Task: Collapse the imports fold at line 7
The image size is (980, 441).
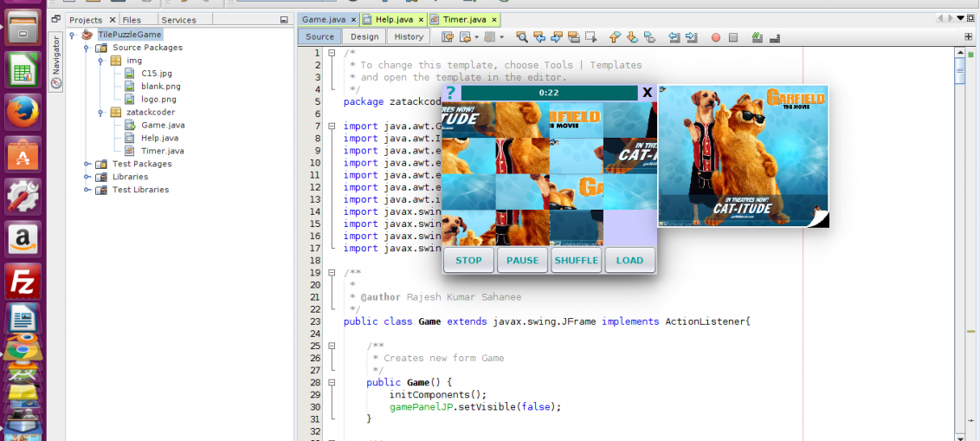Action: 332,126
